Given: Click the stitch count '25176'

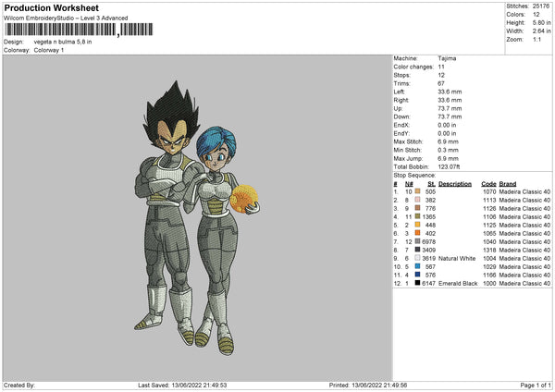Looking at the screenshot, I should 541,6.
